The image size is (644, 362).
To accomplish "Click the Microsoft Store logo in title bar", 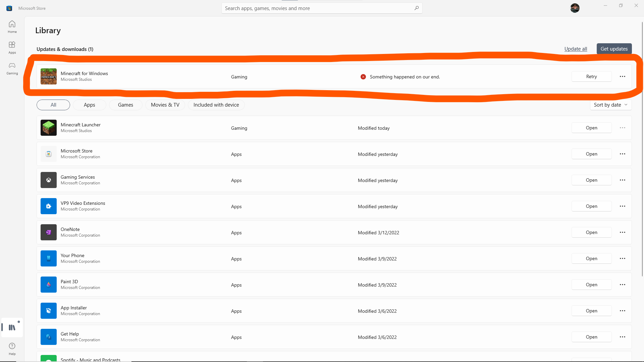I will (9, 8).
